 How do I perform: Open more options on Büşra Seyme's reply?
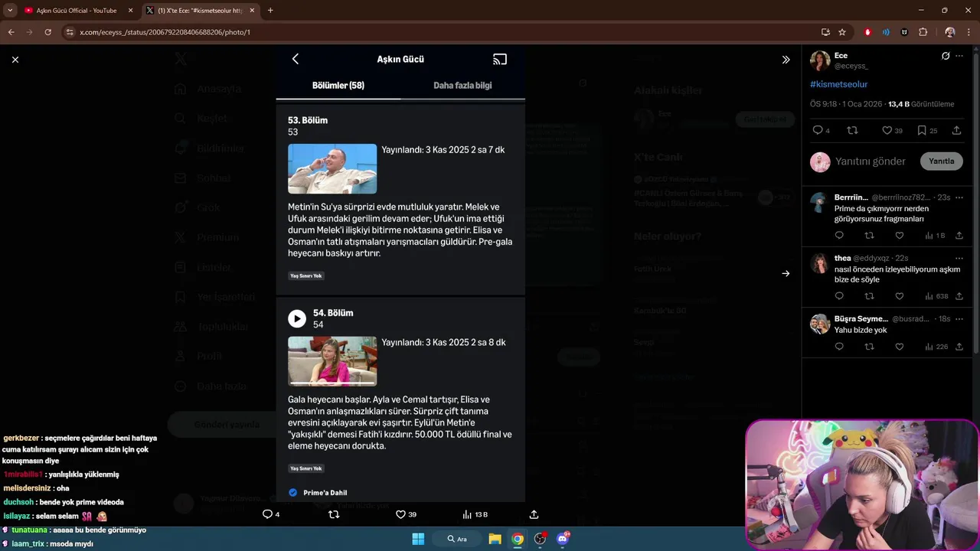click(959, 318)
